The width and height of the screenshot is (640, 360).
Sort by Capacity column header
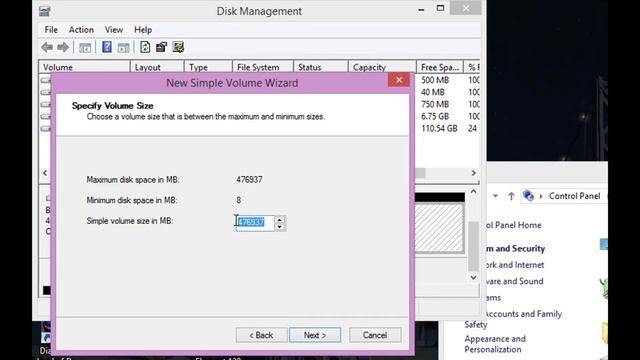pyautogui.click(x=382, y=67)
